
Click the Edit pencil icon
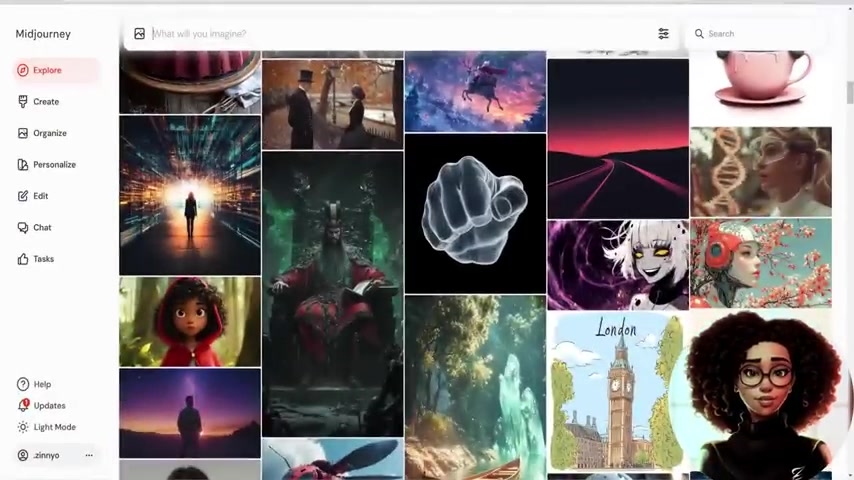pos(23,196)
